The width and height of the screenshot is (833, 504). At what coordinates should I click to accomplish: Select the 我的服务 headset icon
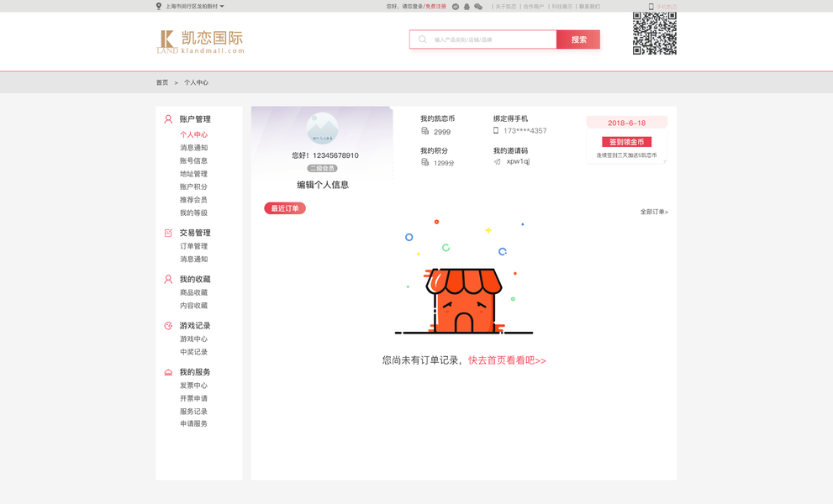(168, 371)
